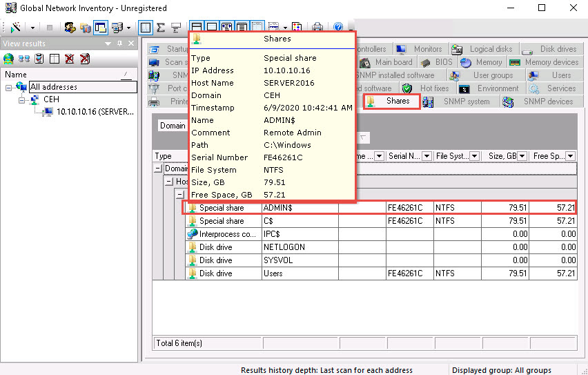
Task: Select the Shares tab
Action: (391, 102)
